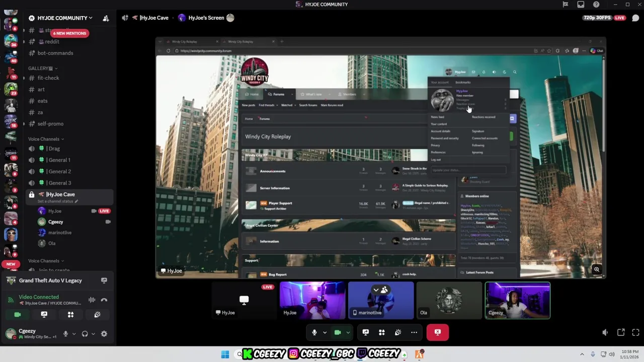The height and width of the screenshot is (362, 644).
Task: Collapse the GALLERY category
Action: tap(42, 68)
